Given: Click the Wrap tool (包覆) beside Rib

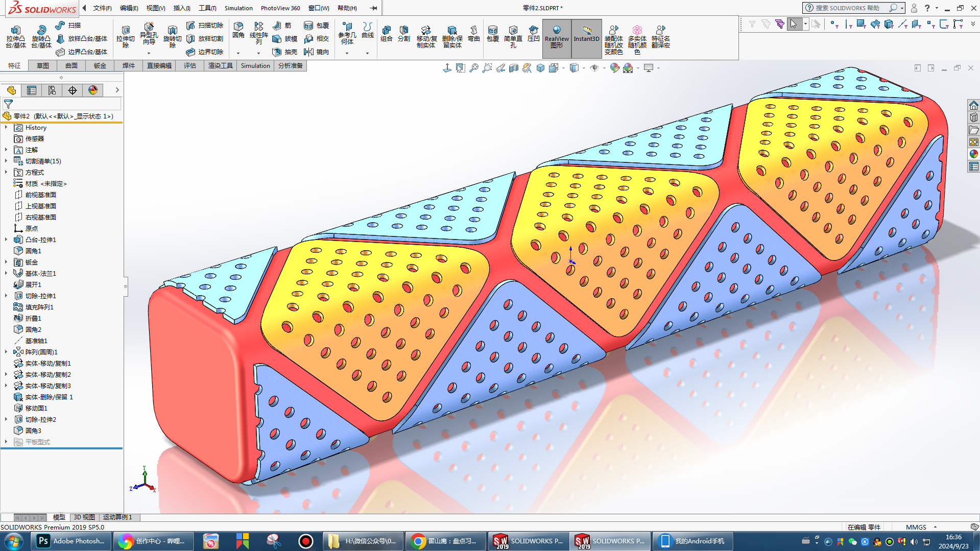Looking at the screenshot, I should click(x=316, y=25).
